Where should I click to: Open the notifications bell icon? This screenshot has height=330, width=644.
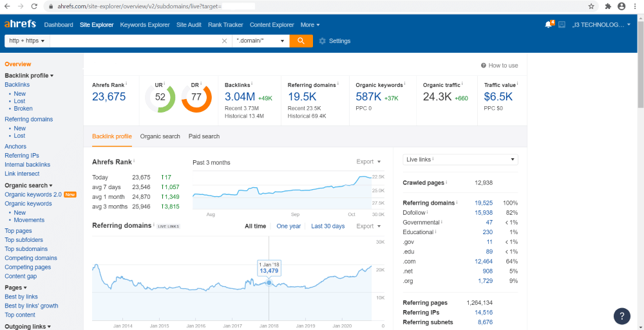tap(548, 25)
